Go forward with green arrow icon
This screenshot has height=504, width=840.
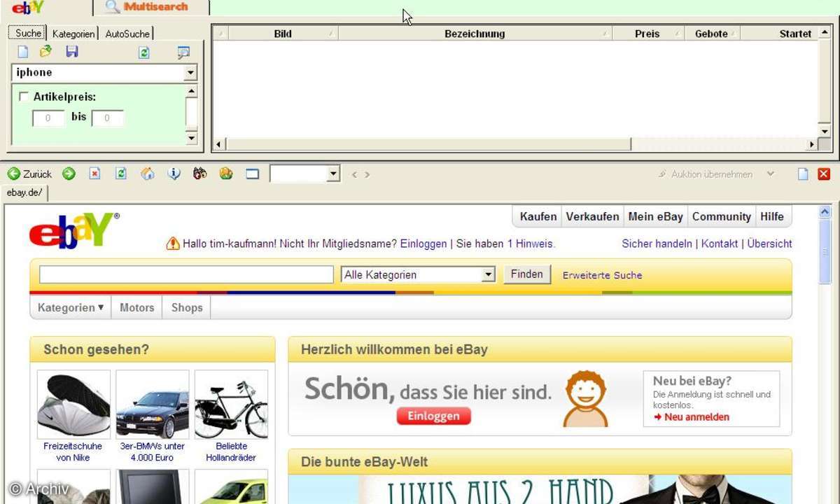pos(69,174)
